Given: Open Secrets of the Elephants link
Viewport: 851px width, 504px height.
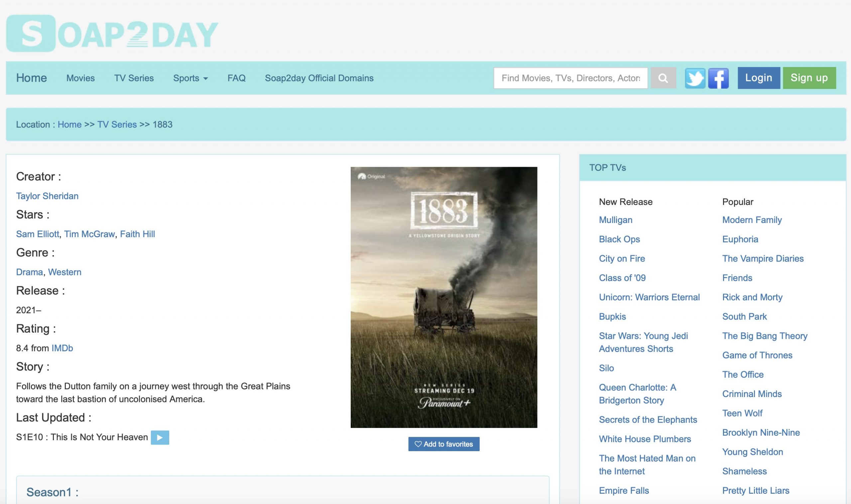Looking at the screenshot, I should 648,420.
